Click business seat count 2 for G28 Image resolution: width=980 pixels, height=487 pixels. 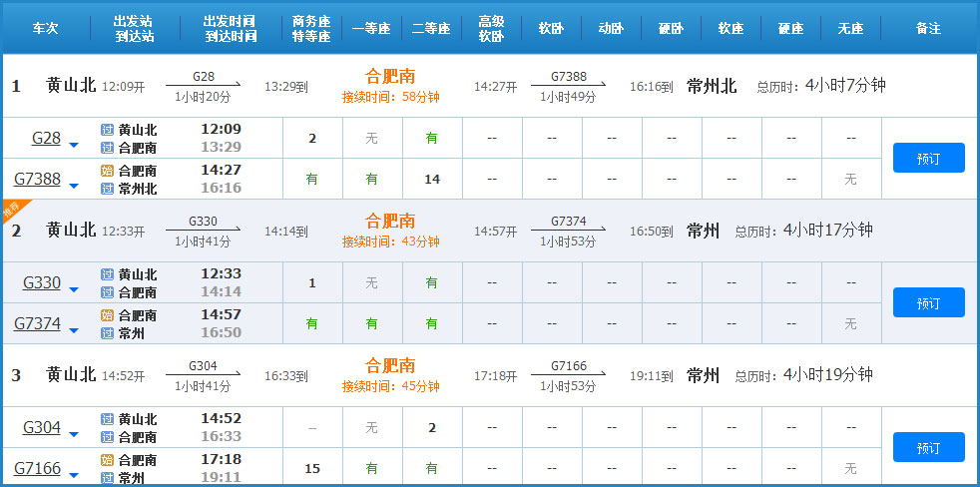coord(312,139)
